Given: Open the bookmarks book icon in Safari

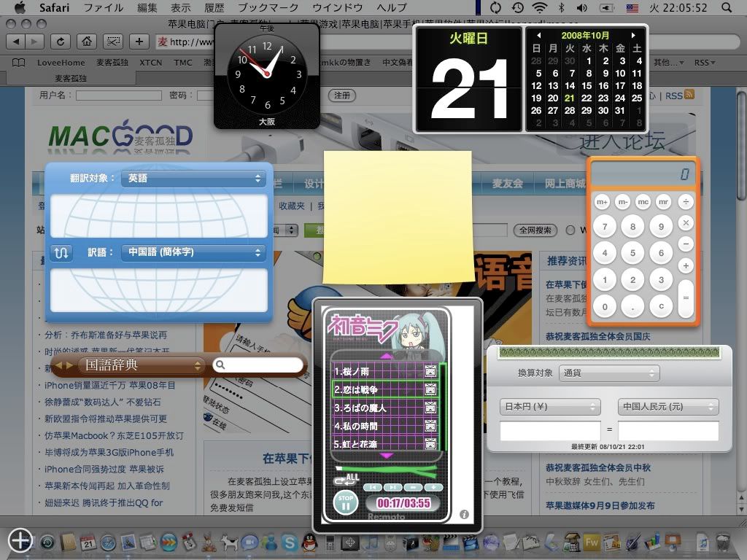Looking at the screenshot, I should coord(18,63).
